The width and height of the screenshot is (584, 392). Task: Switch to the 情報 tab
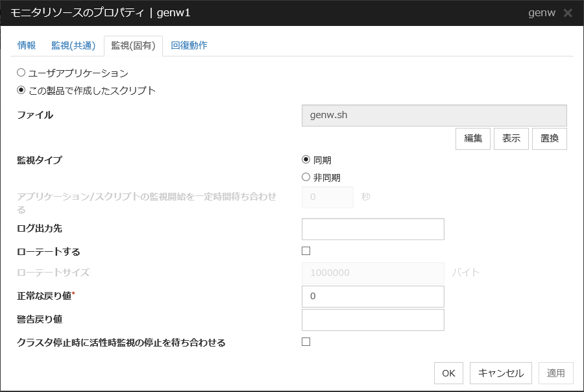(x=25, y=46)
